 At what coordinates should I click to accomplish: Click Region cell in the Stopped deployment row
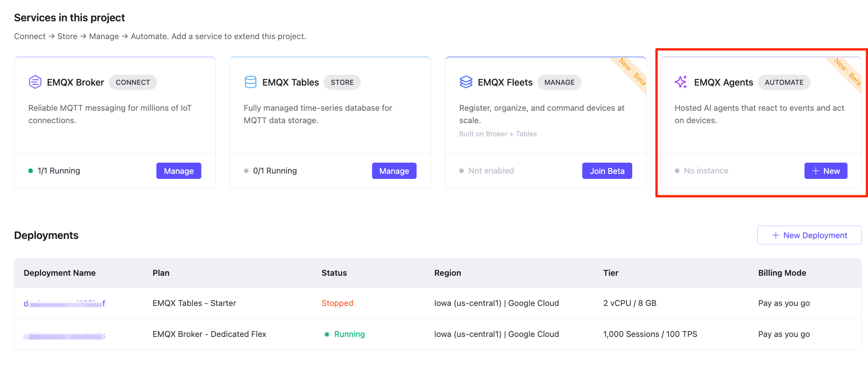(496, 303)
